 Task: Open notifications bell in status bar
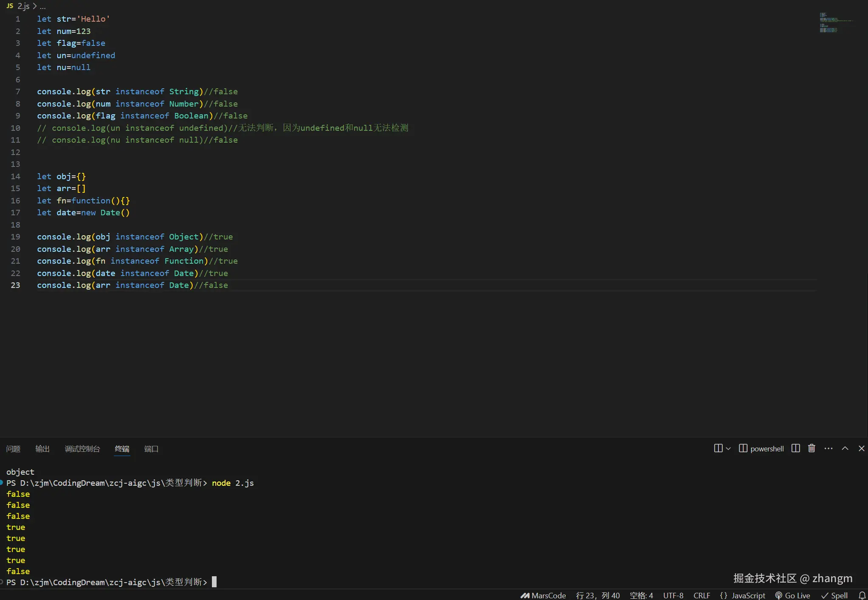(x=862, y=595)
